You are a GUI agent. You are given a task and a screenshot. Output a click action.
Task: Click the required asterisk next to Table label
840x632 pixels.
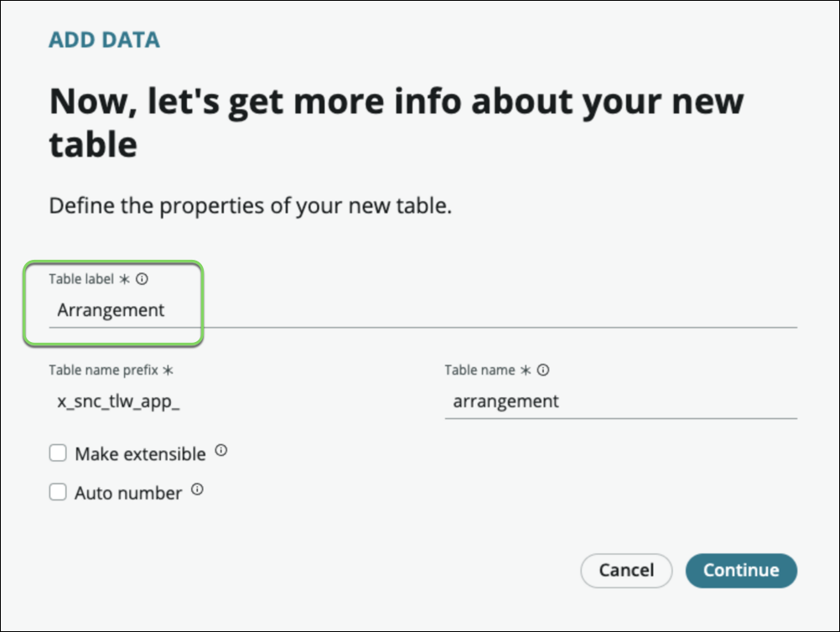pos(125,279)
